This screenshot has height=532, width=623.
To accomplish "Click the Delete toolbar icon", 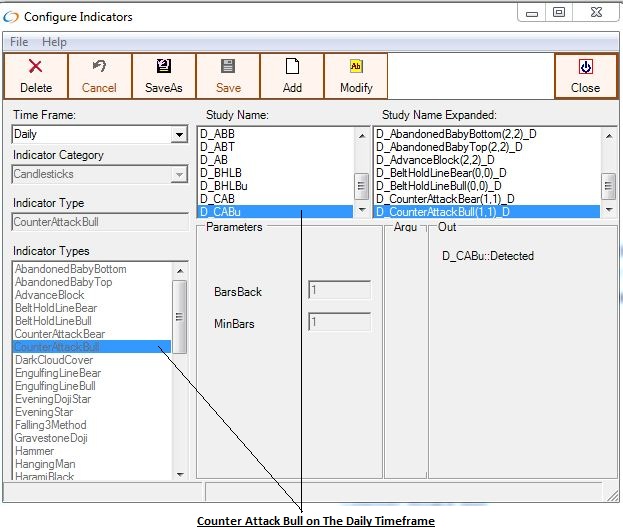I will coord(35,67).
